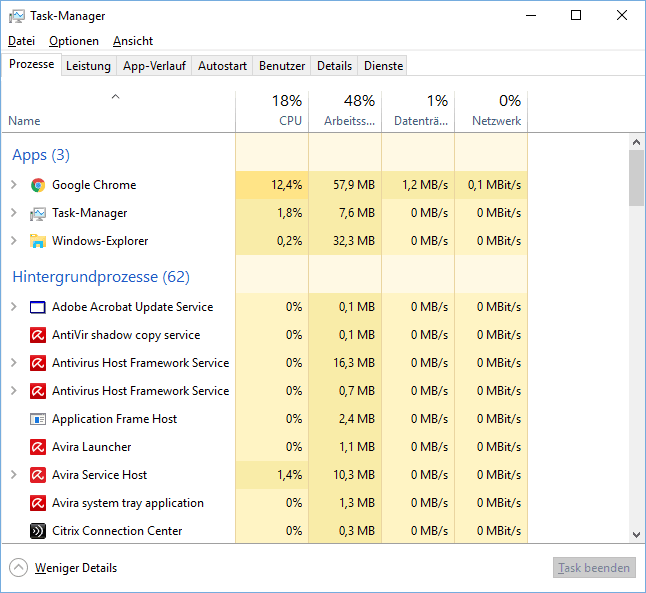Click the Windows-Explorer folder icon
The image size is (646, 593).
pyautogui.click(x=38, y=241)
